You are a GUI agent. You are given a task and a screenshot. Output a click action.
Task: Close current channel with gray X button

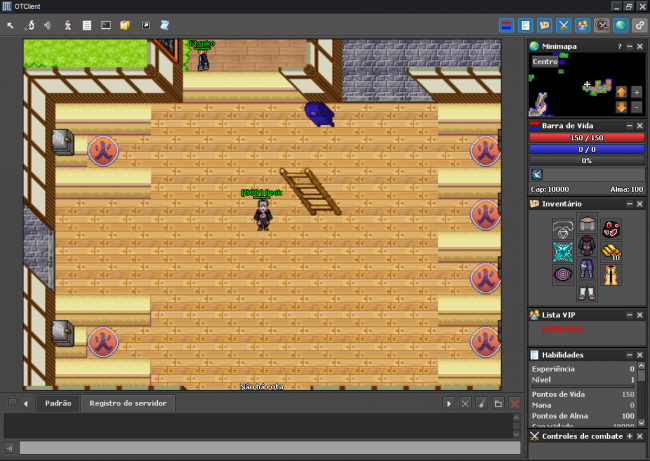coord(465,403)
